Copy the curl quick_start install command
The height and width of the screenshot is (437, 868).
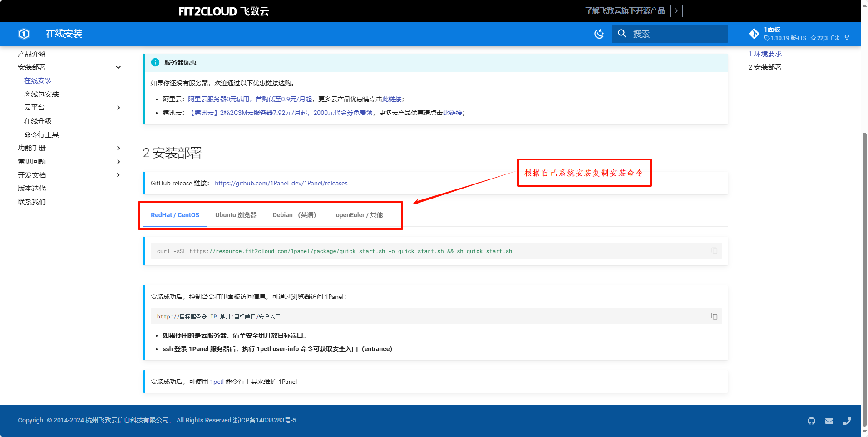pyautogui.click(x=715, y=251)
